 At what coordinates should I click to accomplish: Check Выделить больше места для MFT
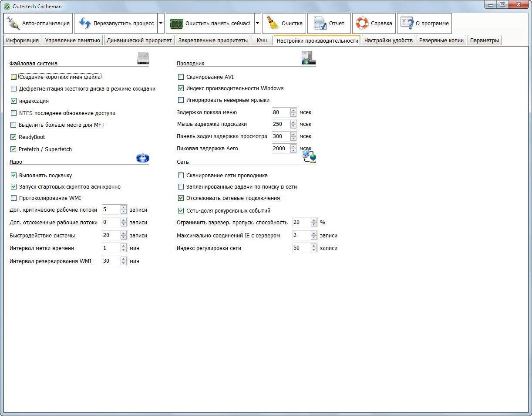(x=13, y=125)
